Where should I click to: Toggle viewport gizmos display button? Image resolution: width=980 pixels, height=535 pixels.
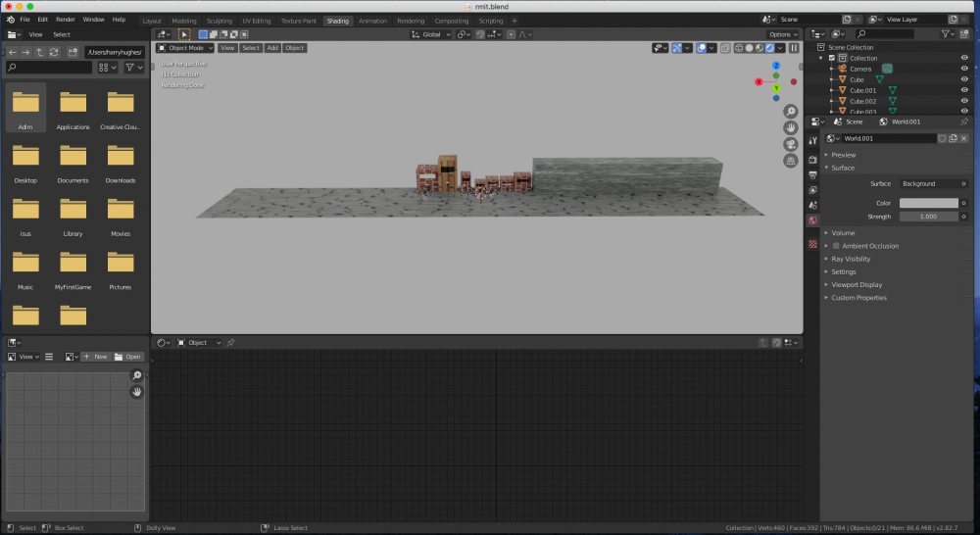pyautogui.click(x=677, y=48)
